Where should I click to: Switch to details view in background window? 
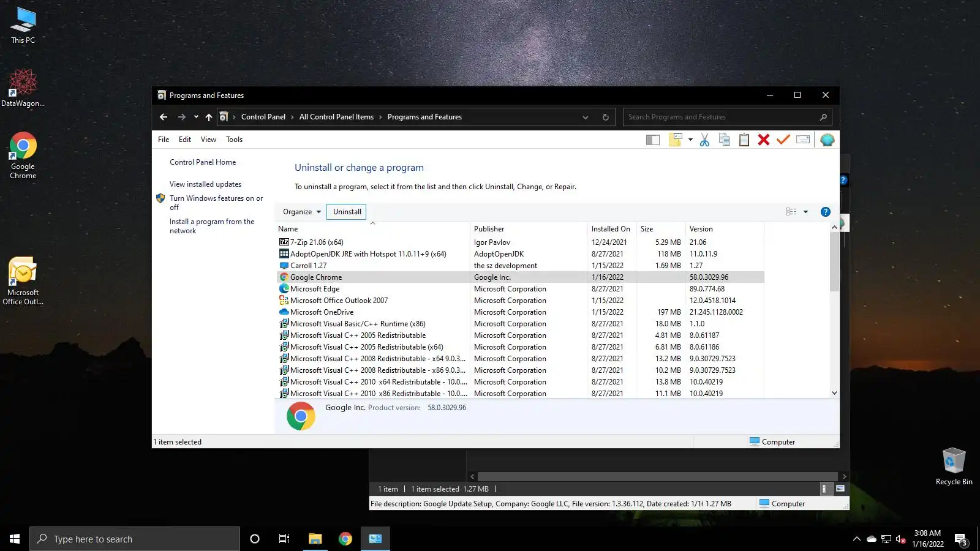pos(824,489)
